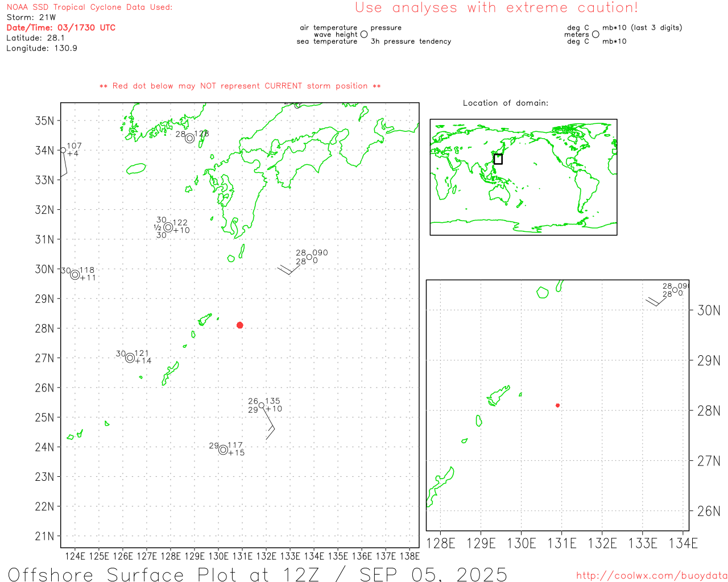
Task: Click the 'Use analyses with extreme caution!' heading
Action: (x=497, y=8)
